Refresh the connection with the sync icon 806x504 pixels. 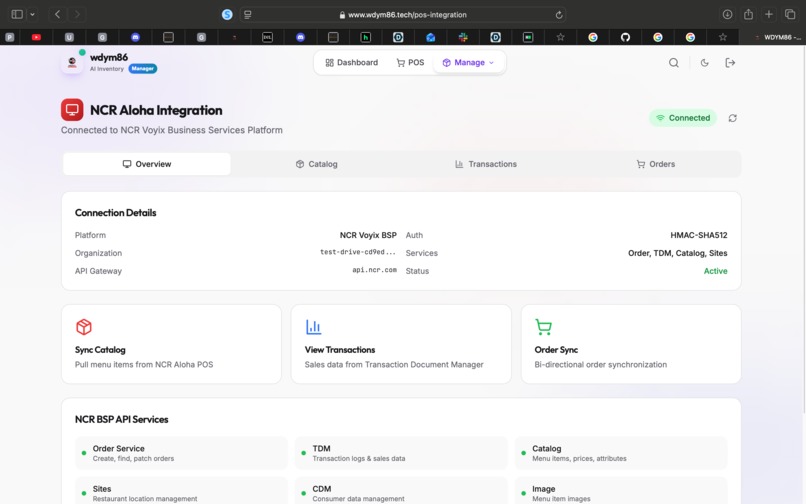tap(732, 118)
